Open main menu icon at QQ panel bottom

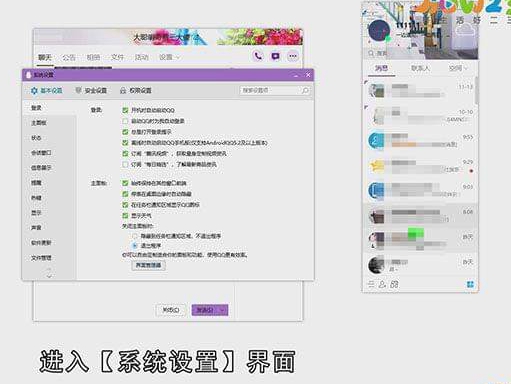point(371,284)
